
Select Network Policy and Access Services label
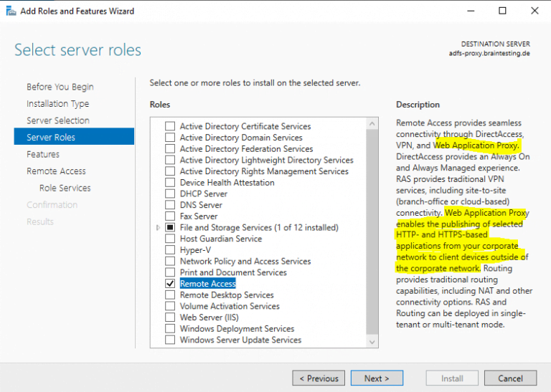click(x=245, y=261)
